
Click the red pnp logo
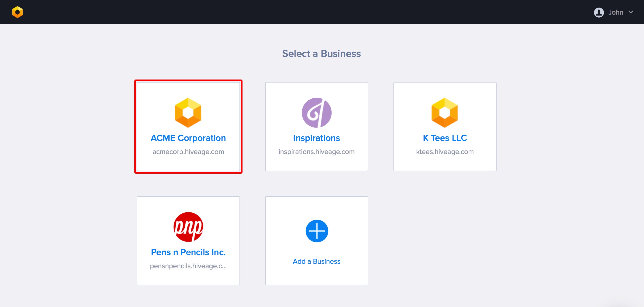click(188, 227)
